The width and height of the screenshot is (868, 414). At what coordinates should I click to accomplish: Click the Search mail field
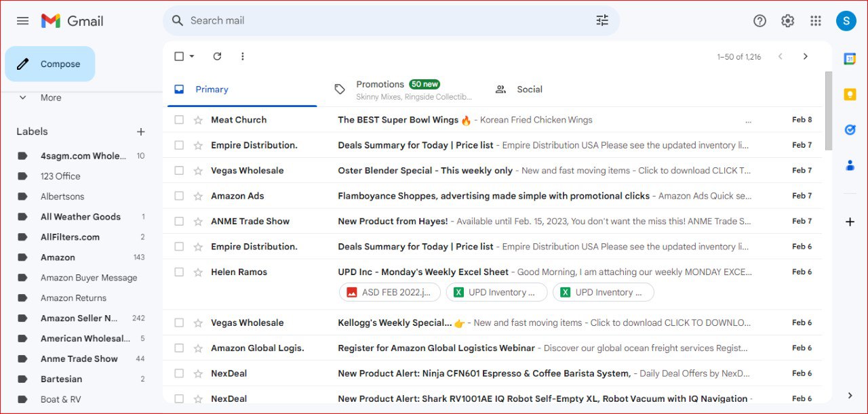tap(391, 20)
